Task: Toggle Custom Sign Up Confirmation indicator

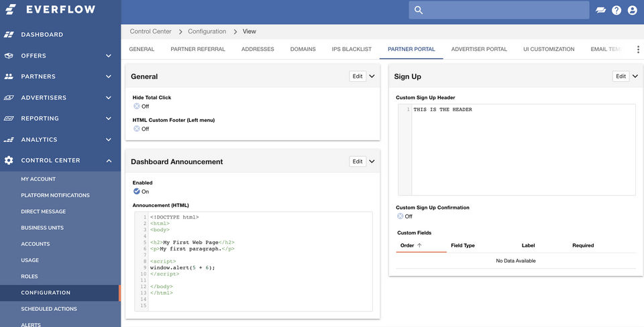Action: coord(400,216)
